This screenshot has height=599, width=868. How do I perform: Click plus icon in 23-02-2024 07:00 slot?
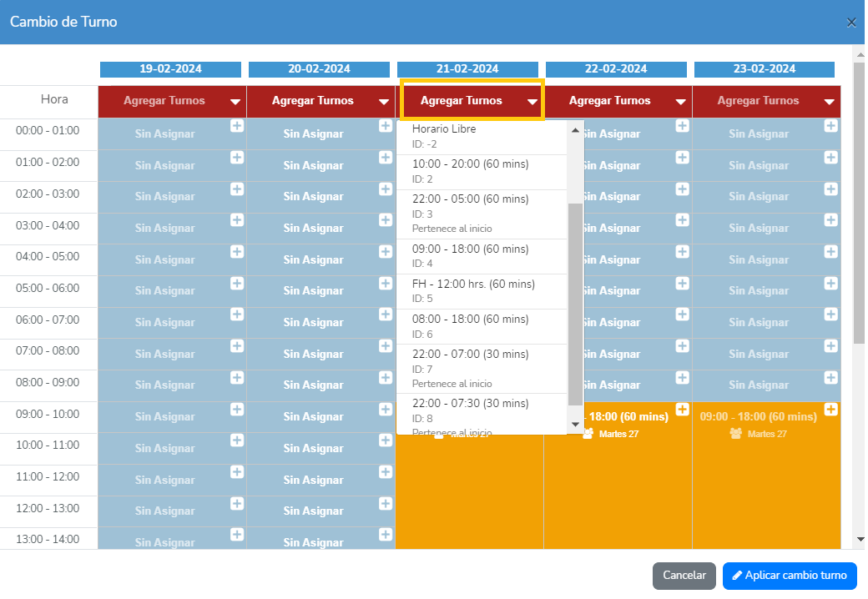point(831,346)
